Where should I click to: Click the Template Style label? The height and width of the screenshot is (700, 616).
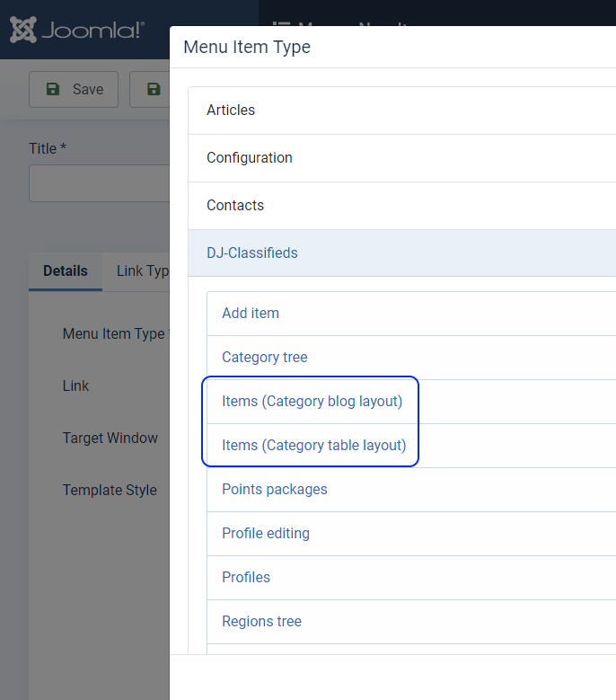click(110, 490)
